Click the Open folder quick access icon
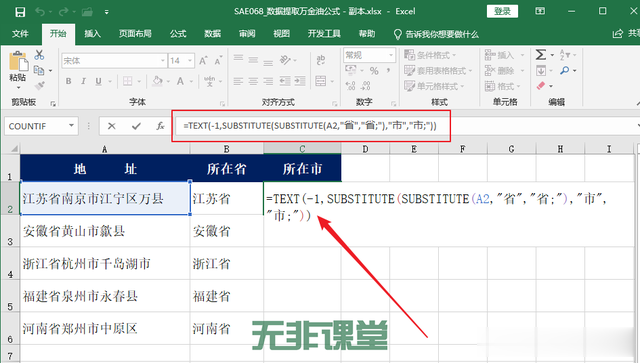 coord(87,12)
